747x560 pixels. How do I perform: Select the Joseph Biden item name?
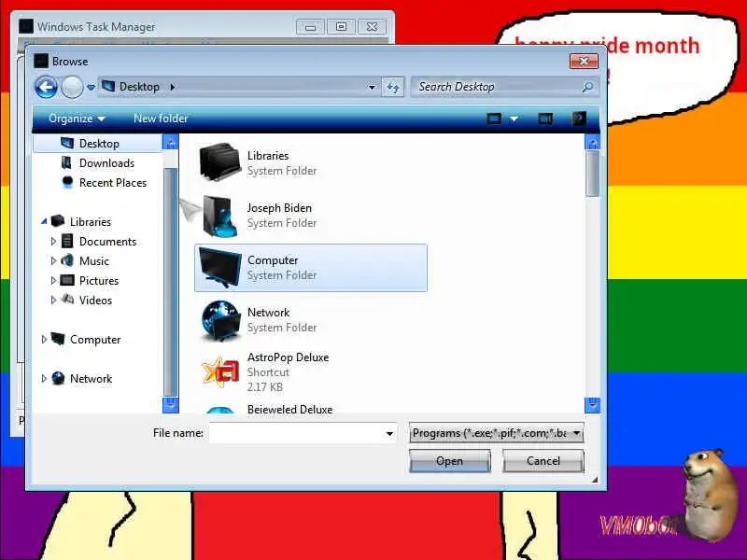279,208
